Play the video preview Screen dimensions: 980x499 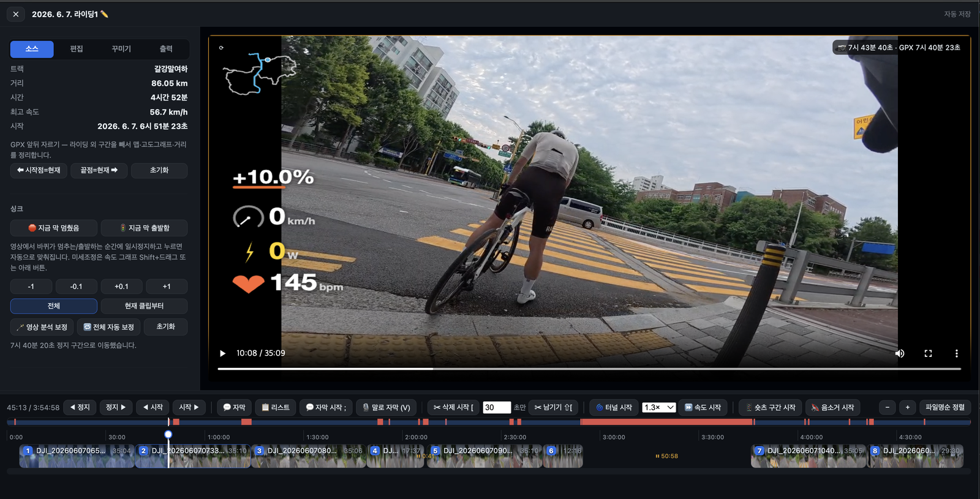coord(222,353)
